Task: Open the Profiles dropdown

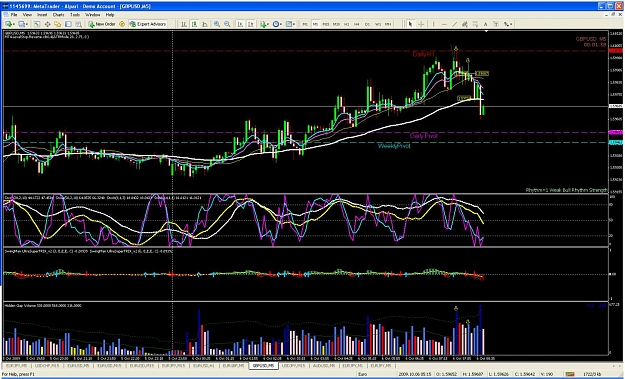Action: (x=24, y=24)
